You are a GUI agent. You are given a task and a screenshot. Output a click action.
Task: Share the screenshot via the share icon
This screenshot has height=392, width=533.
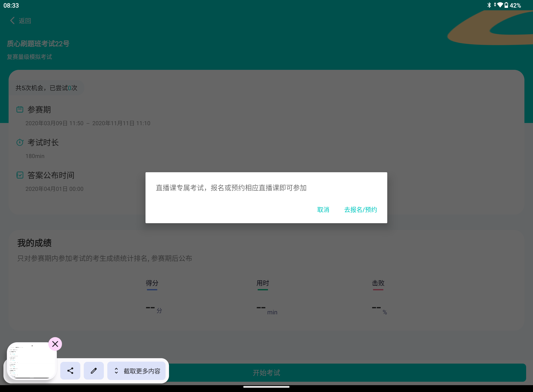click(x=70, y=371)
